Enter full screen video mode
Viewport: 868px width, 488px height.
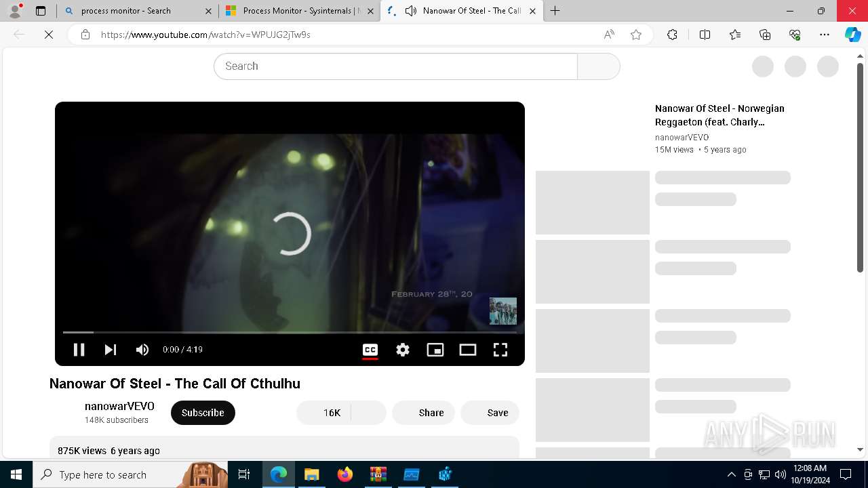click(500, 350)
